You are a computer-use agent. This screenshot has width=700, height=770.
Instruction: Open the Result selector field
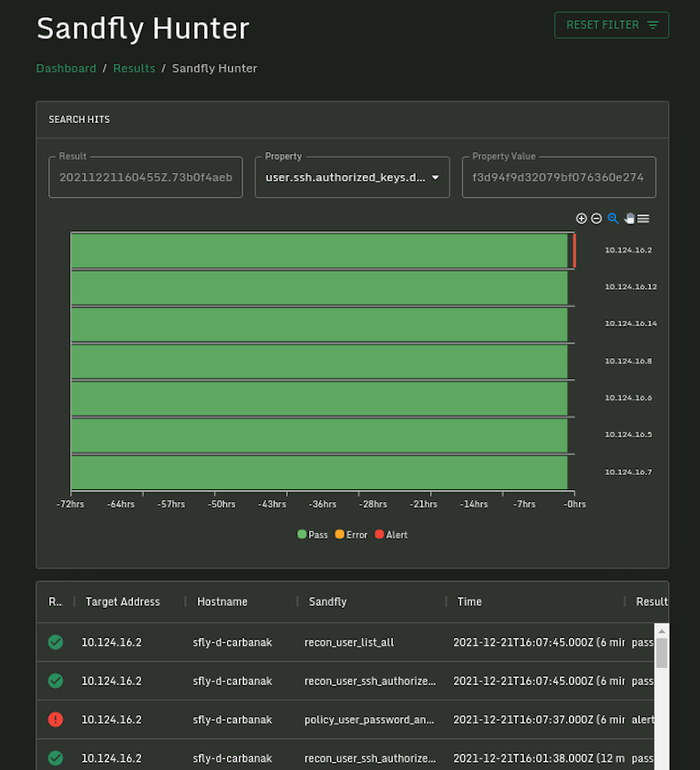coord(145,177)
